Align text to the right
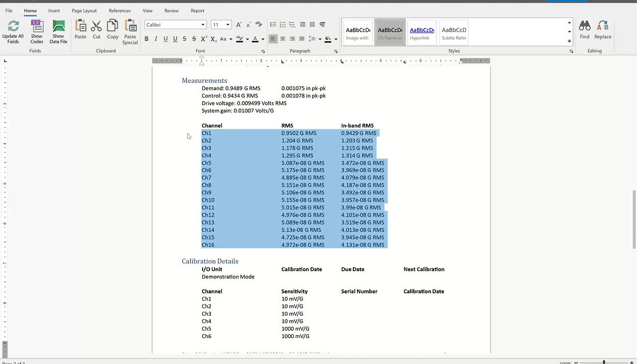 click(x=292, y=39)
